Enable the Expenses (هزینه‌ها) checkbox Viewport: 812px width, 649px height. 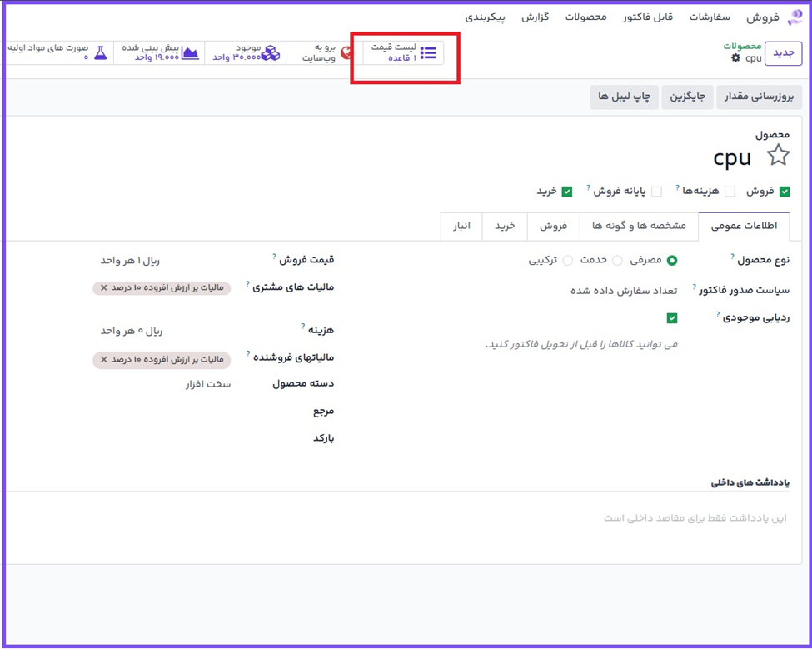point(730,192)
